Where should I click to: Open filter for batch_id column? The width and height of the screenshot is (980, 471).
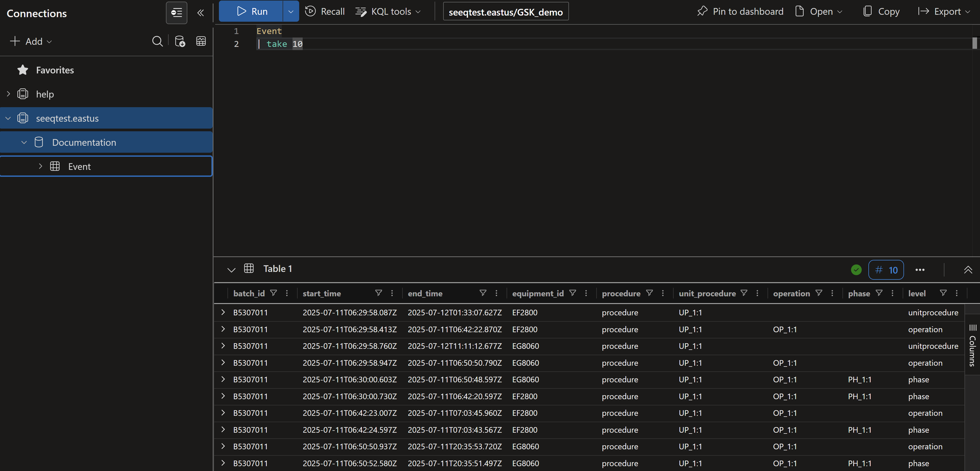(x=273, y=293)
